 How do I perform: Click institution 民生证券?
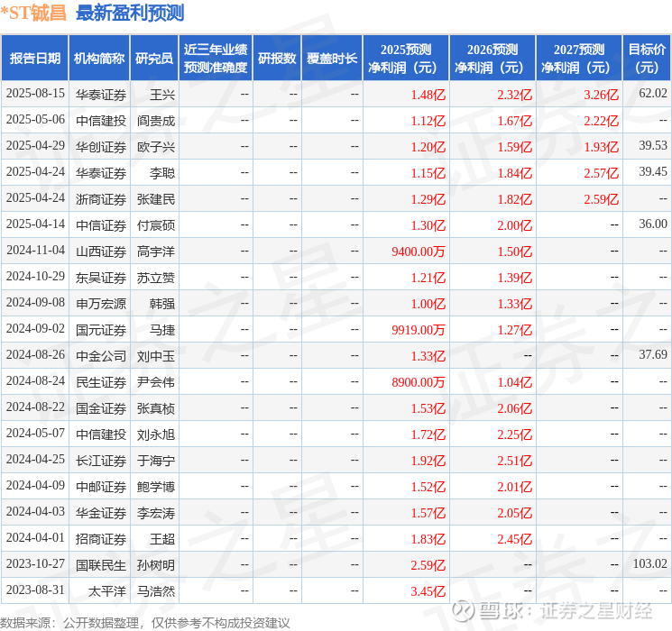click(101, 382)
